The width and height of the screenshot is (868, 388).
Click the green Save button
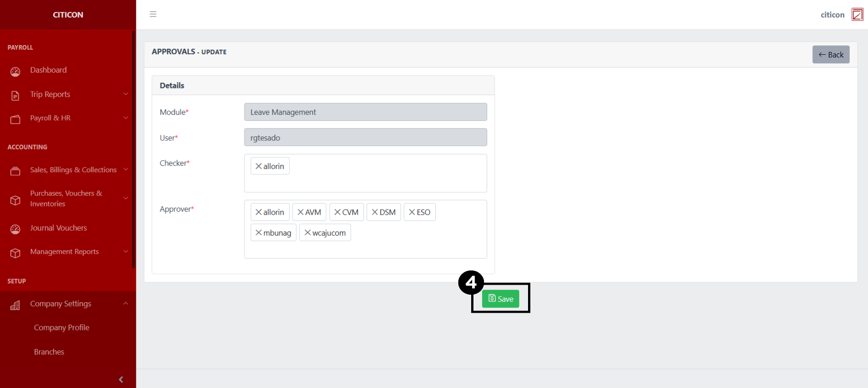click(x=501, y=299)
